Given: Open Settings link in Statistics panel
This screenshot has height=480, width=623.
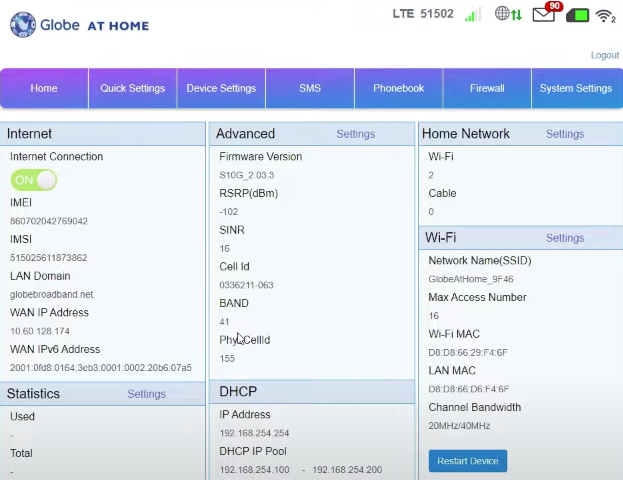Looking at the screenshot, I should [x=146, y=394].
